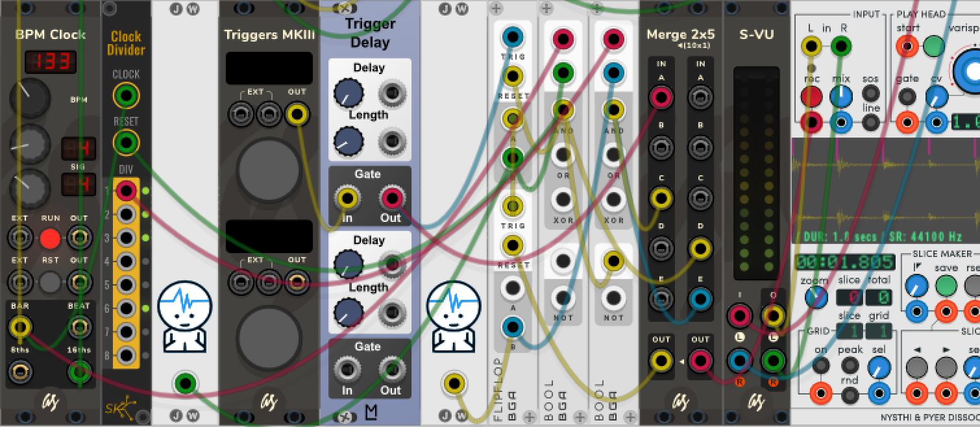The height and width of the screenshot is (427, 980).
Task: Click the RST button on BPM Clock
Action: tap(51, 282)
